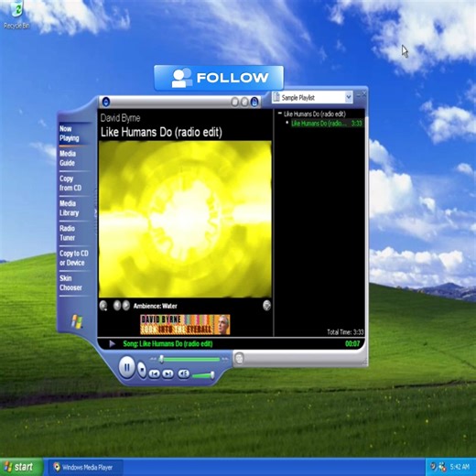Click the Song: Like Humans Do status text
476x476 pixels.
click(168, 344)
